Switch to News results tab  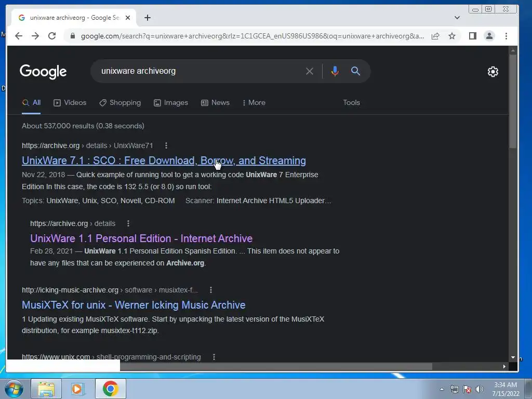click(215, 103)
